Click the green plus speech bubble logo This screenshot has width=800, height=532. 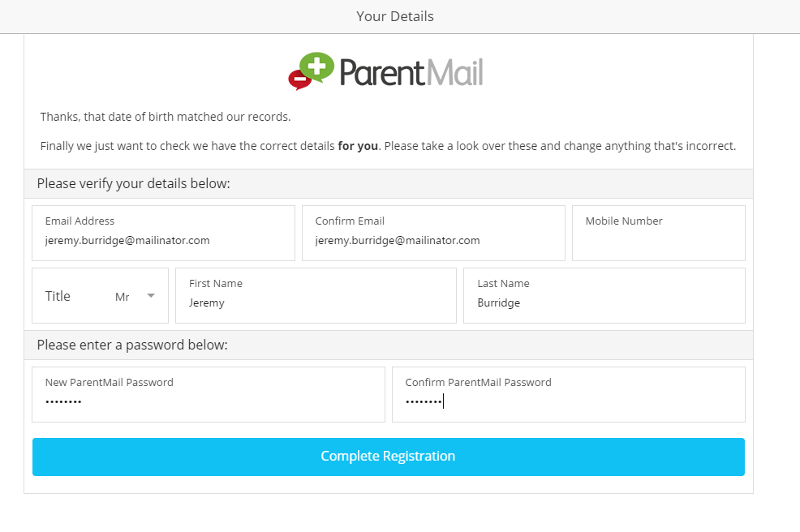(x=317, y=66)
